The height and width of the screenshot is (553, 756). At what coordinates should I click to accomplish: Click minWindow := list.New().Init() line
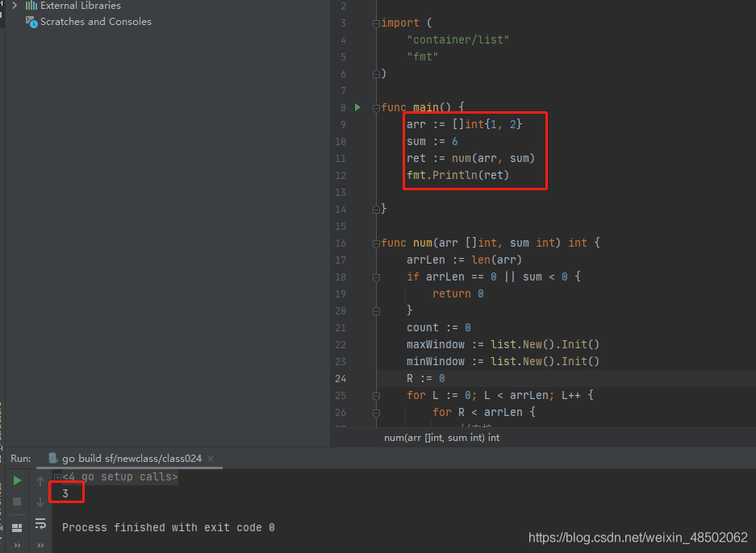[x=503, y=361]
